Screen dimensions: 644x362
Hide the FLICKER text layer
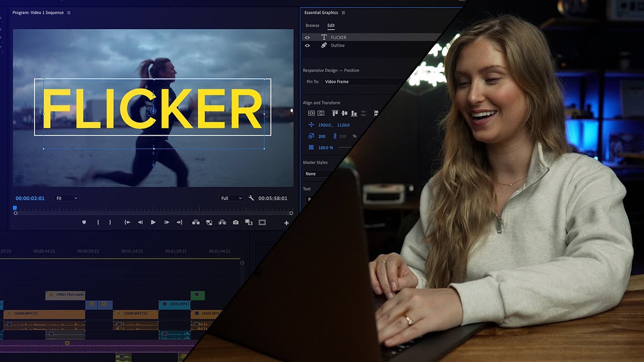click(308, 37)
